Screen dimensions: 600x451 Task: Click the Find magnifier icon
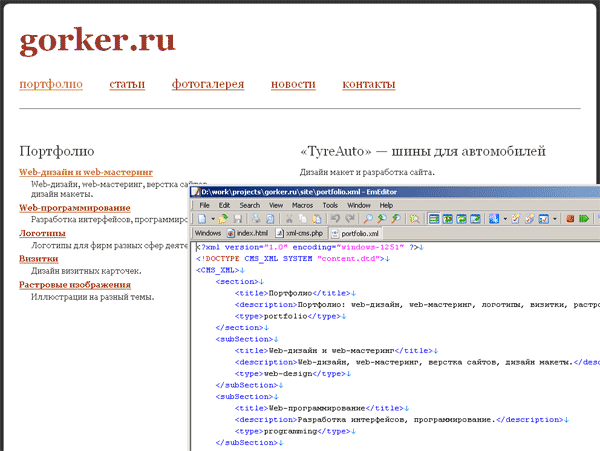[x=368, y=218]
